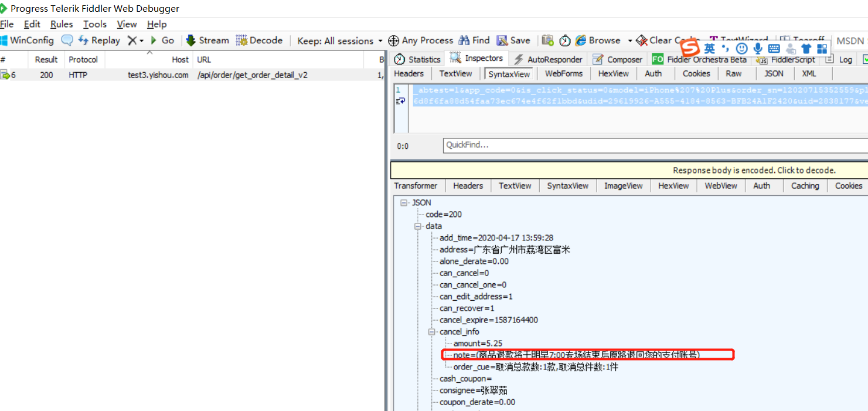Click the QuickFind input field
Image resolution: width=868 pixels, height=411 pixels.
click(655, 145)
